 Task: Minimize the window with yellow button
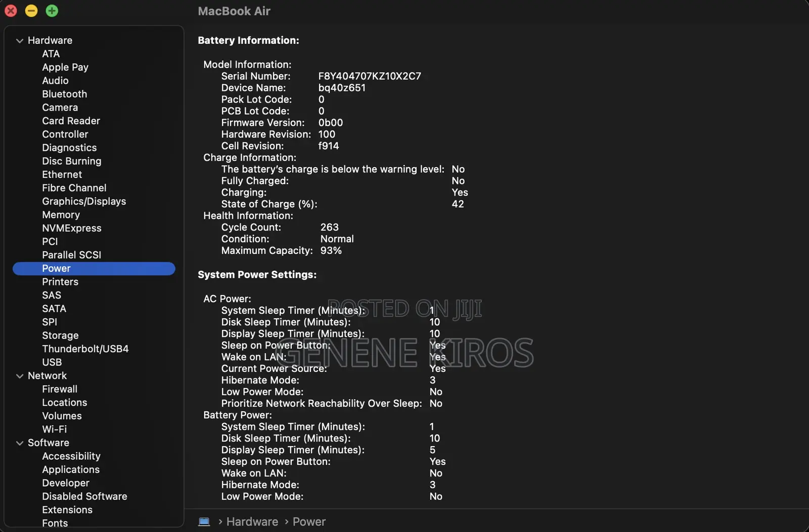point(31,11)
